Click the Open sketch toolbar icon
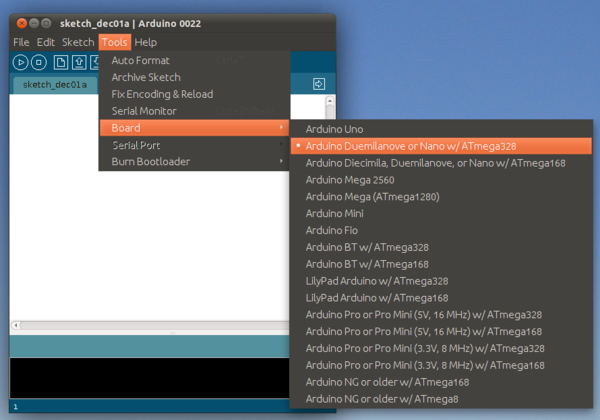Image resolution: width=600 pixels, height=420 pixels. pos(79,62)
